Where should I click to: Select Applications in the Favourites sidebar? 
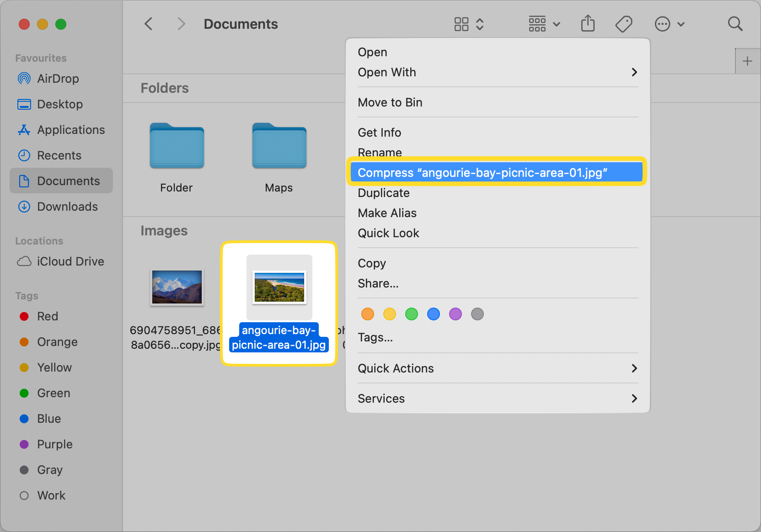click(70, 130)
